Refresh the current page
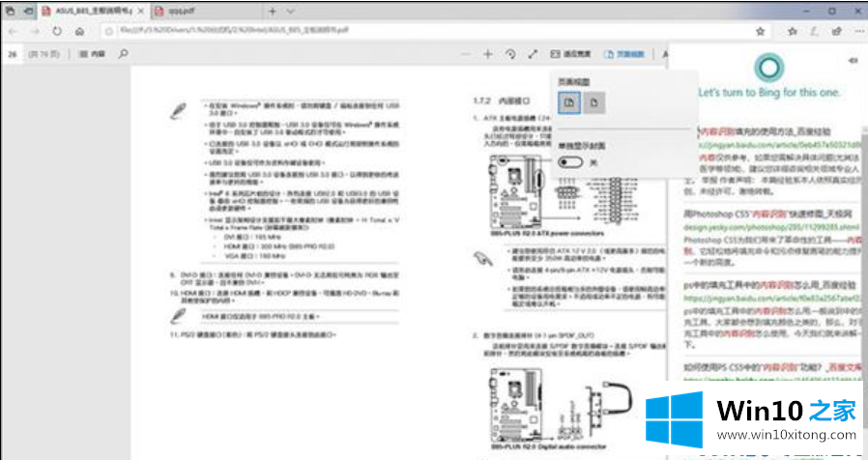 tap(57, 31)
